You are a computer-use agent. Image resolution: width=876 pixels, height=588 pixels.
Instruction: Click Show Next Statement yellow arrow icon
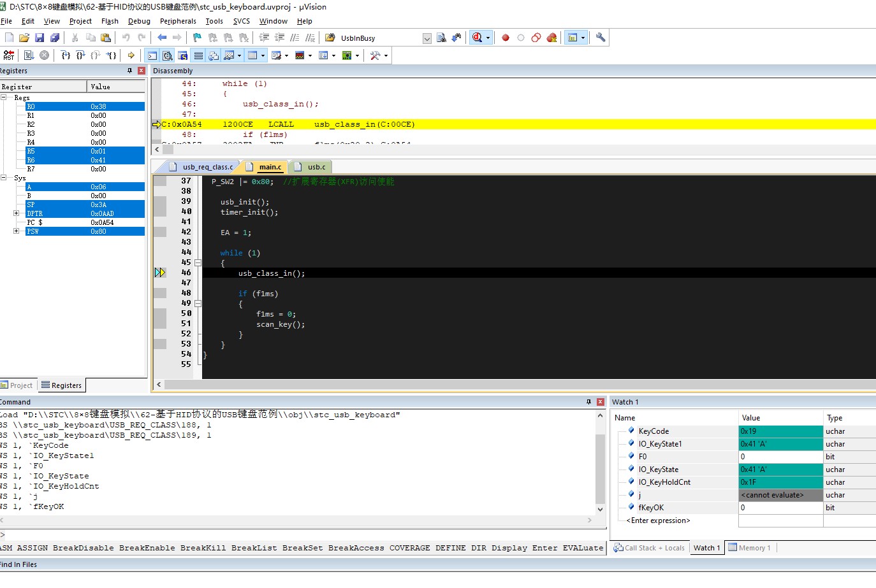pos(131,55)
